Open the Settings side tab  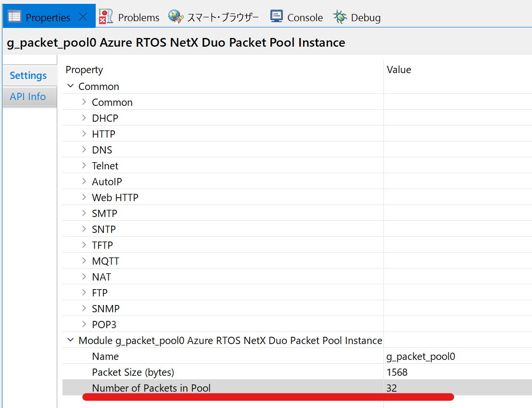pyautogui.click(x=30, y=76)
